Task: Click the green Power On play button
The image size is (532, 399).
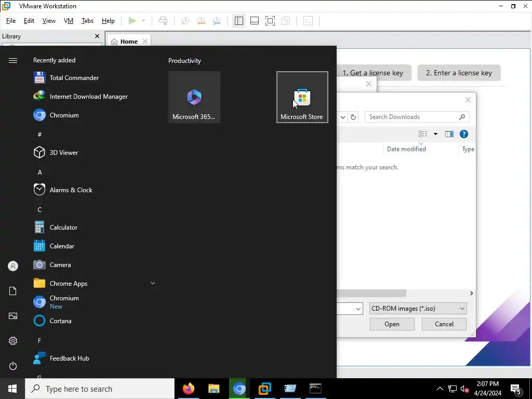Action: pos(132,21)
